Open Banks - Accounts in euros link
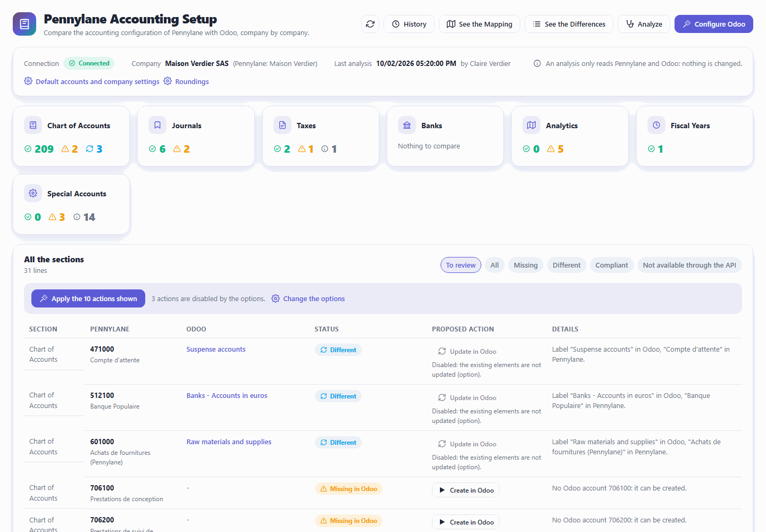Screen dimensions: 766x532 pyautogui.click(x=227, y=396)
